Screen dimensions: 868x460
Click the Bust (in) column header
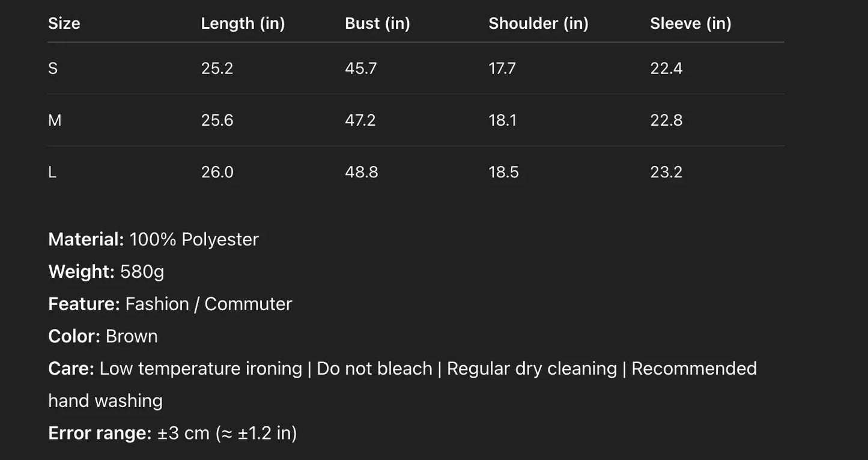[377, 23]
